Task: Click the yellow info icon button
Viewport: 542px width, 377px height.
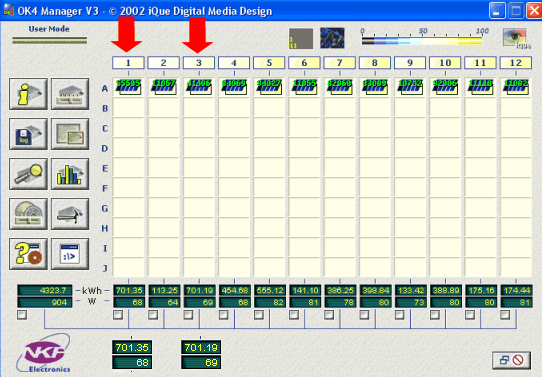Action: tap(28, 94)
